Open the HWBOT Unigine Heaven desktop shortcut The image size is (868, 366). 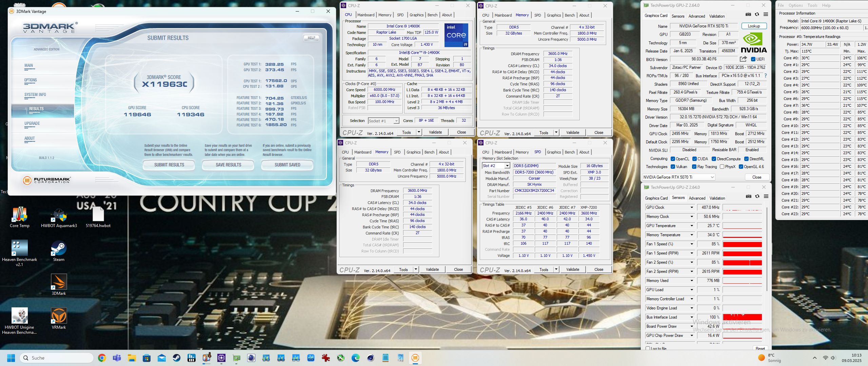(19, 321)
